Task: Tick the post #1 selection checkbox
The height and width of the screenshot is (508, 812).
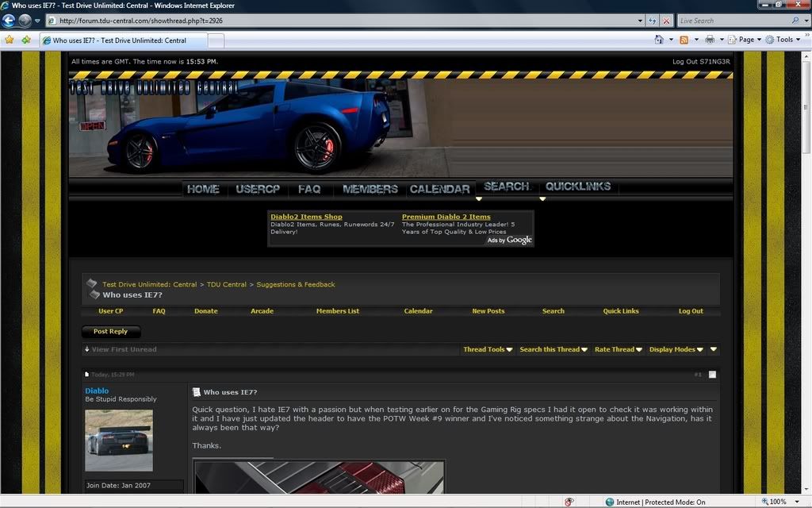Action: coord(712,375)
